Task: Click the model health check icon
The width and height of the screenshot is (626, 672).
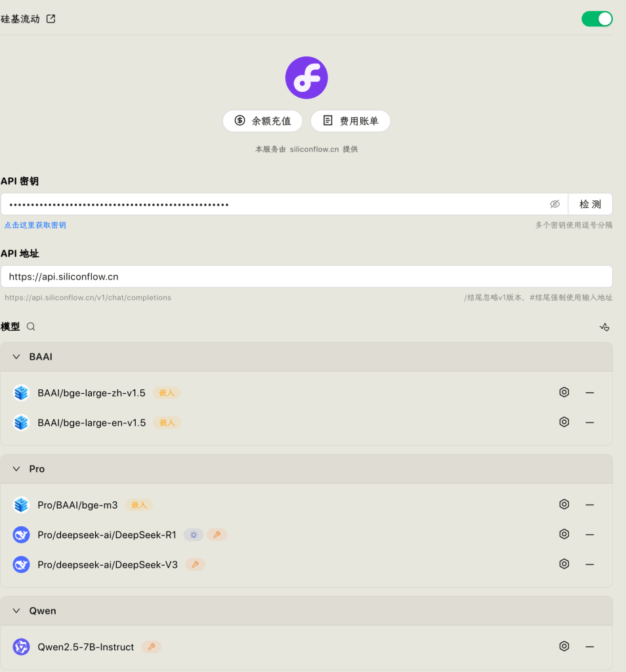Action: coord(604,327)
